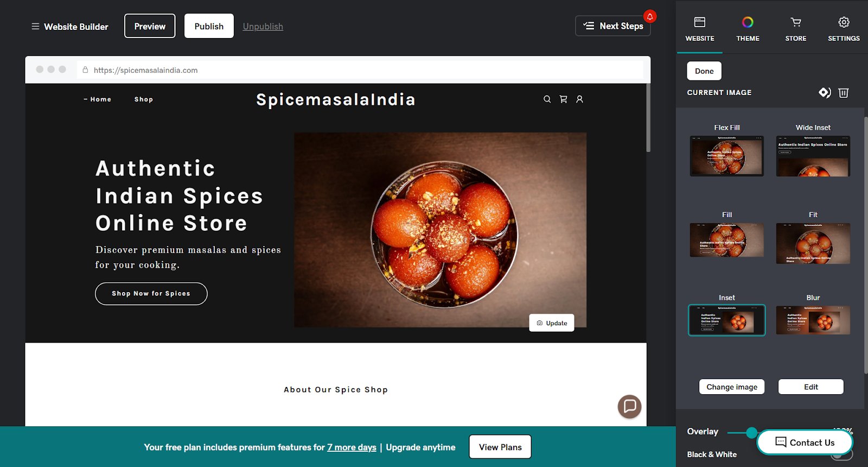Open the shopping cart icon in header

coord(563,99)
